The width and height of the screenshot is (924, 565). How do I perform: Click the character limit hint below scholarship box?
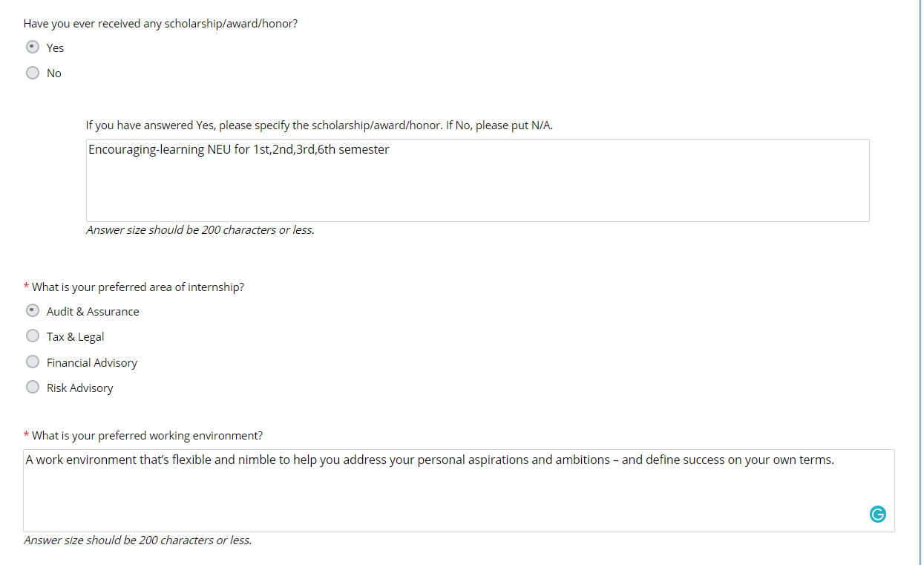click(x=200, y=230)
